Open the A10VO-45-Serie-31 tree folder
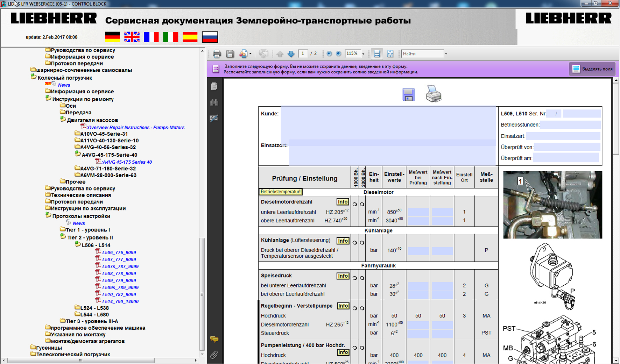 [x=104, y=134]
